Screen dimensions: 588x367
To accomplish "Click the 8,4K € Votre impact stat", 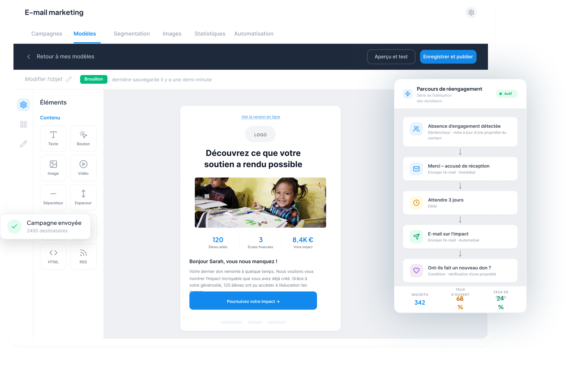I will (303, 242).
